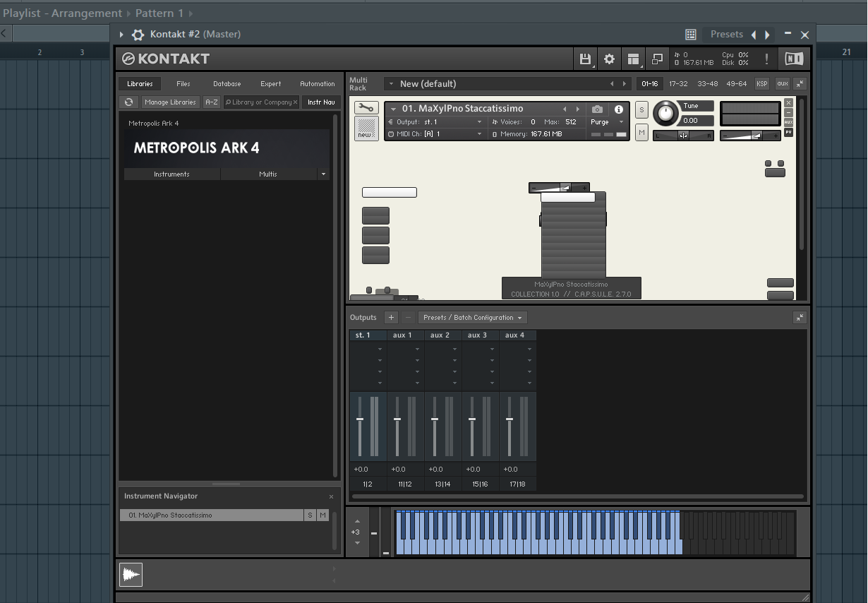868x603 pixels.
Task: Select the 33-48 rack page
Action: (x=707, y=83)
